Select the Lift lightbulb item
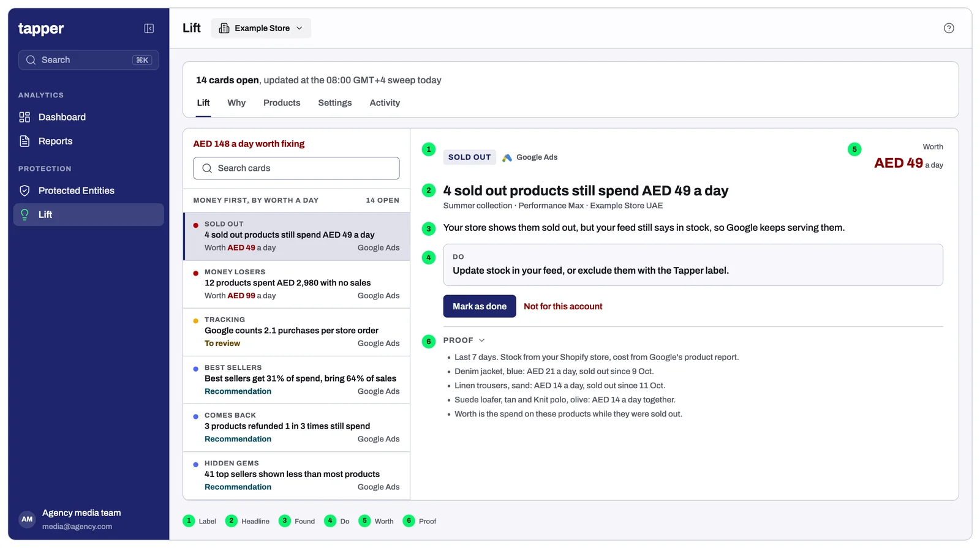Image resolution: width=980 pixels, height=548 pixels. (x=88, y=214)
